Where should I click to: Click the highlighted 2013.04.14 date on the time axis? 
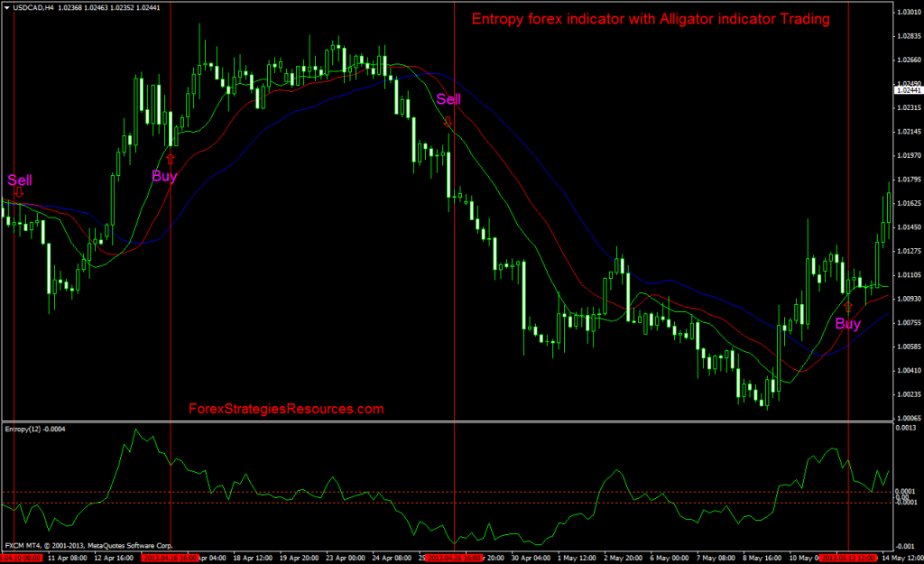point(171,557)
